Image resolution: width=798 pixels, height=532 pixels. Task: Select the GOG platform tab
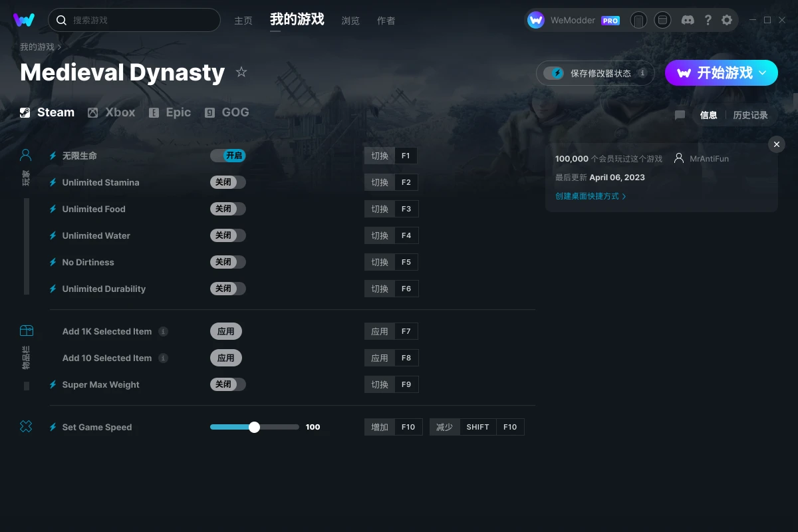227,112
